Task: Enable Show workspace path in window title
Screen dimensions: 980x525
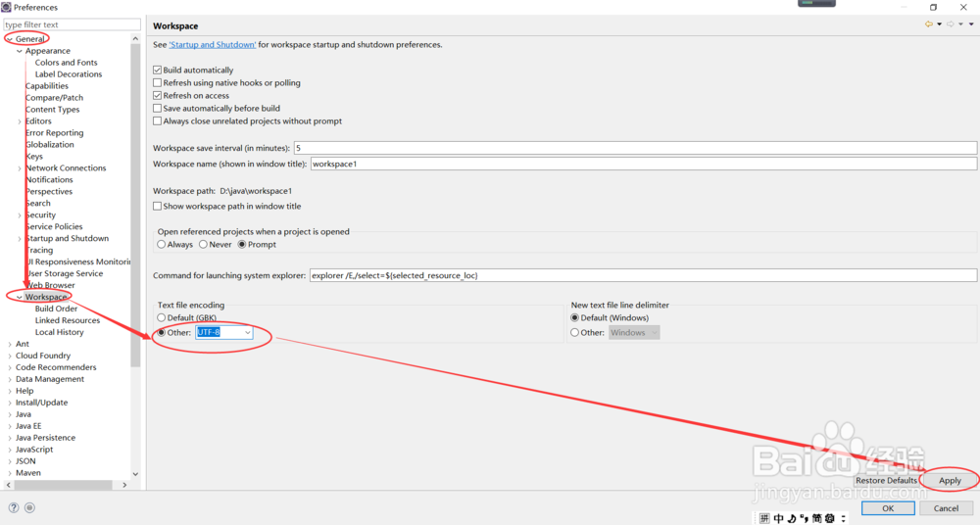Action: tap(158, 207)
